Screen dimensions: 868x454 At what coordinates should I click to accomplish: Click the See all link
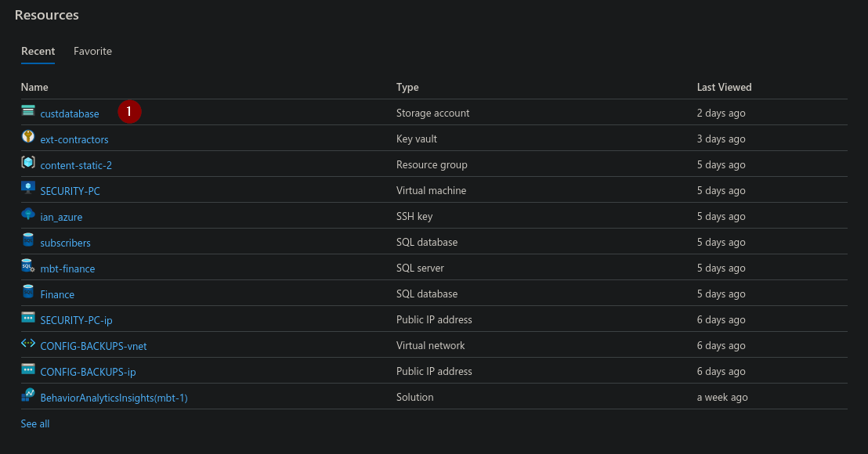coord(34,423)
